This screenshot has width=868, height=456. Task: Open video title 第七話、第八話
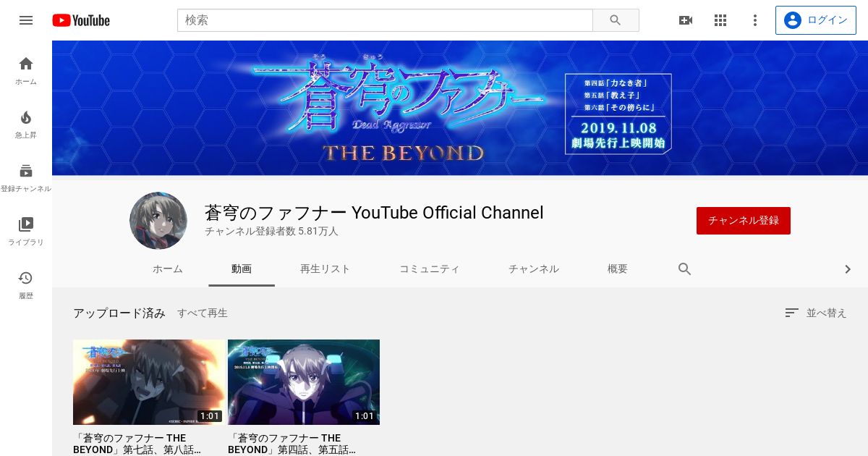tap(137, 444)
